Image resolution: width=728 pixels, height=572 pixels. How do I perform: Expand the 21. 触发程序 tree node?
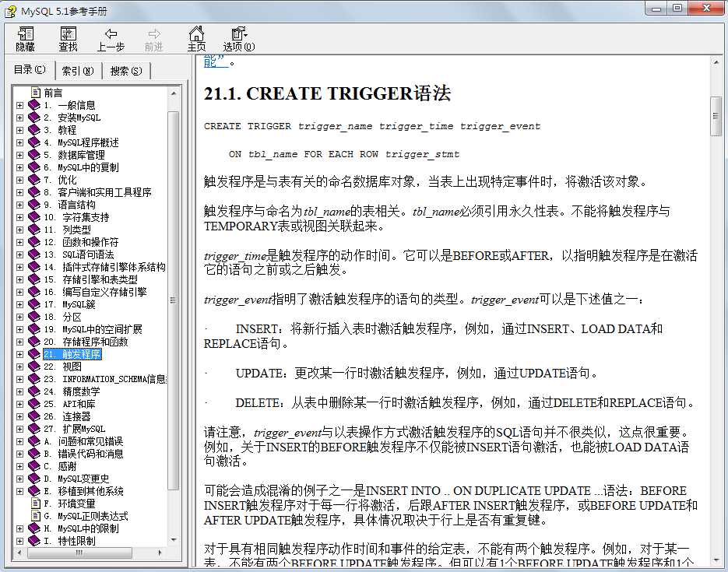coord(19,354)
